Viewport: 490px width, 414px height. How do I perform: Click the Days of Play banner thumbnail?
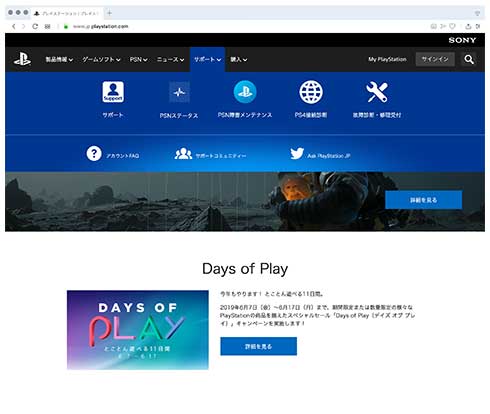[x=138, y=330]
